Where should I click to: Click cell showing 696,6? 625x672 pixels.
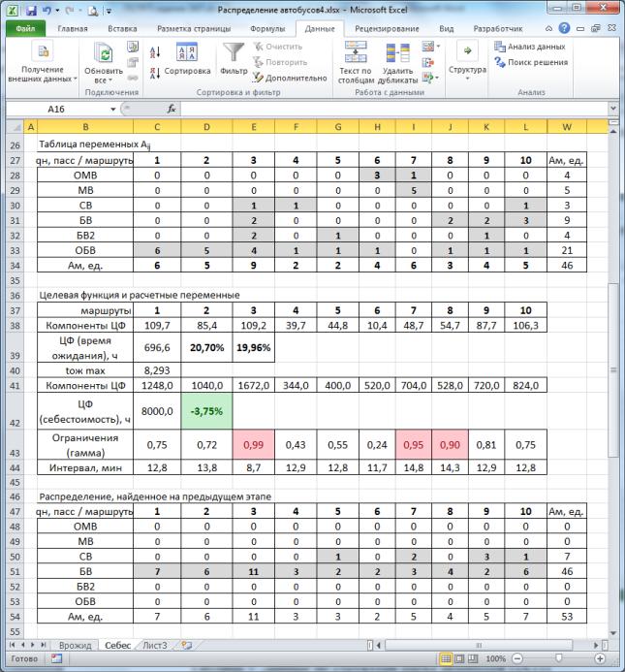pyautogui.click(x=157, y=347)
